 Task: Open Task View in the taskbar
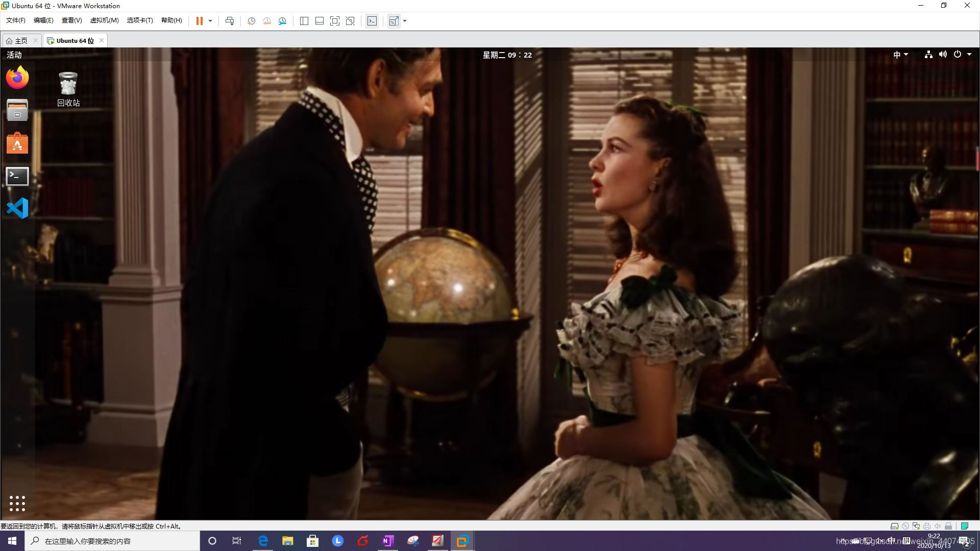[237, 541]
